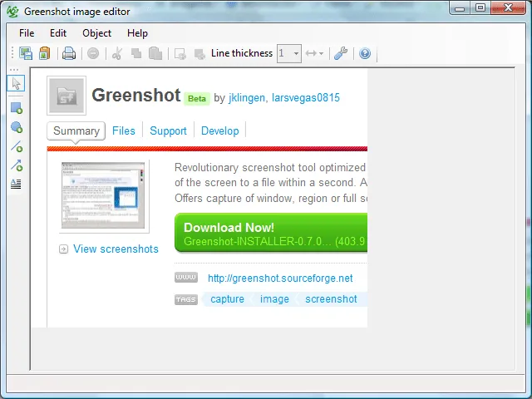This screenshot has height=399, width=532.
Task: Click the first grayed duplicate element icon
Action: click(x=180, y=53)
